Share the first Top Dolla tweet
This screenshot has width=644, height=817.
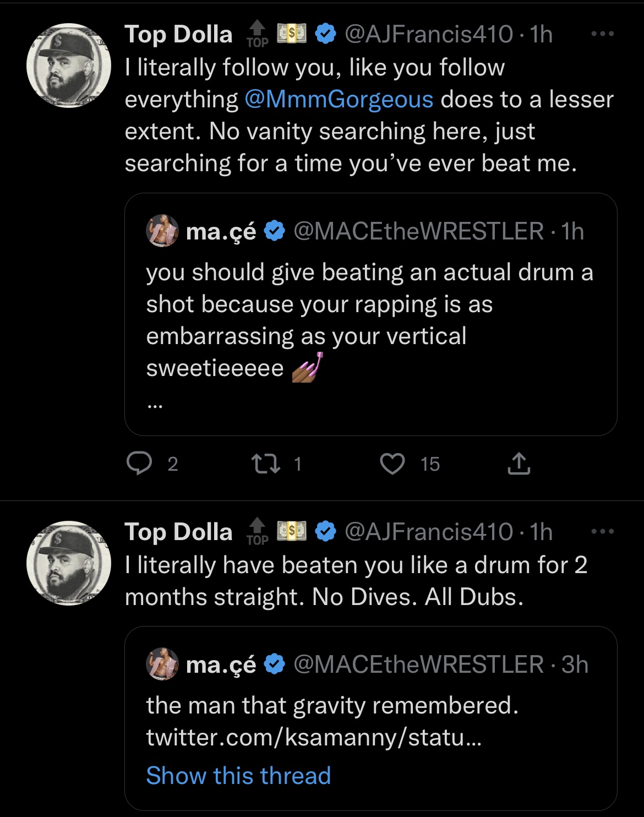point(519,464)
